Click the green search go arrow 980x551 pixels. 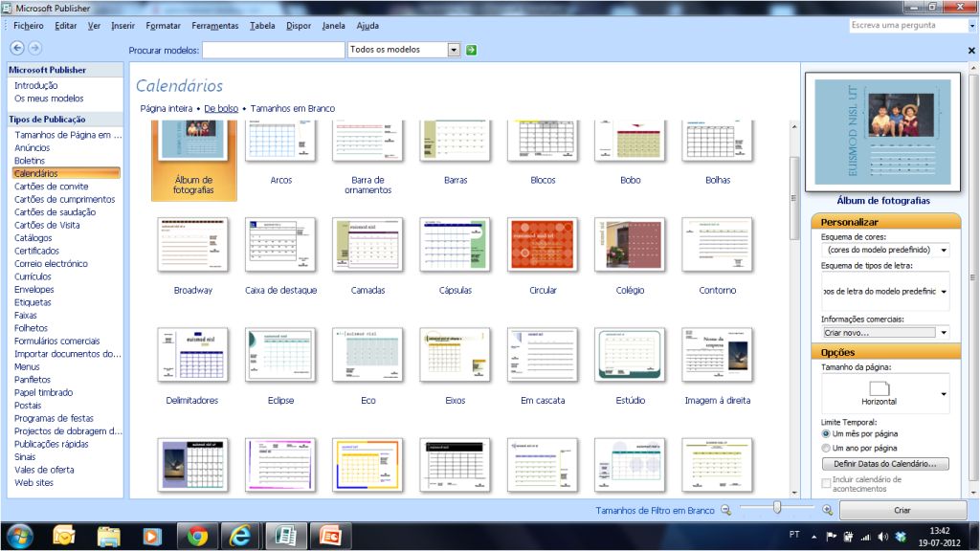(x=471, y=50)
